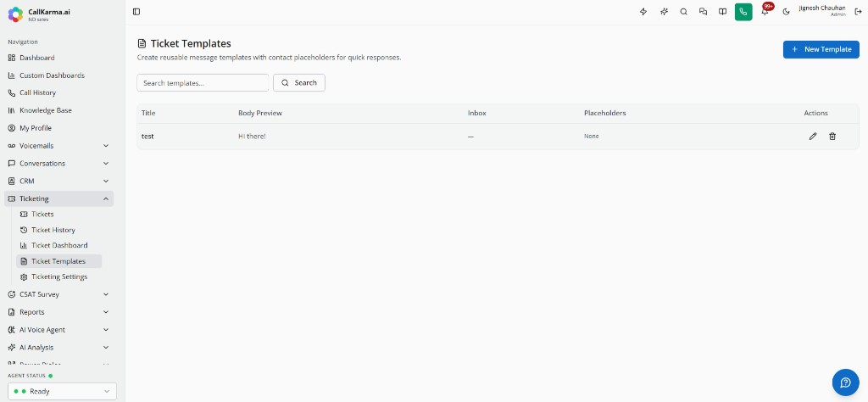Click the Ticket Templates page heading
Screen dimensions: 868x402
click(191, 43)
